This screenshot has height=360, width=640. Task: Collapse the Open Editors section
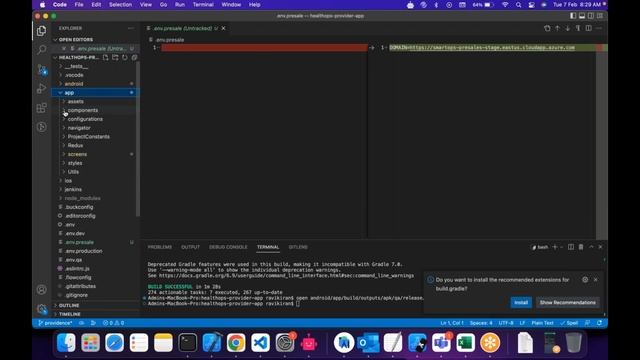(95, 40)
